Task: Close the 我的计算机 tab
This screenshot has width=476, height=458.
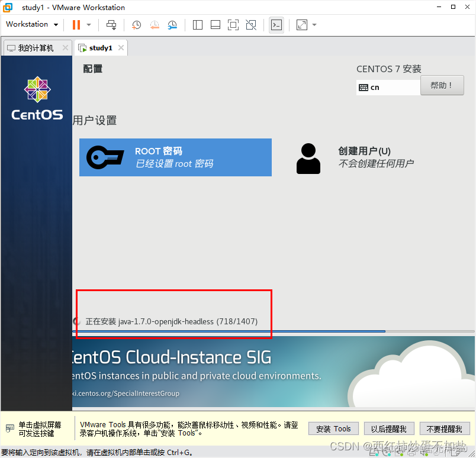Action: coord(65,48)
